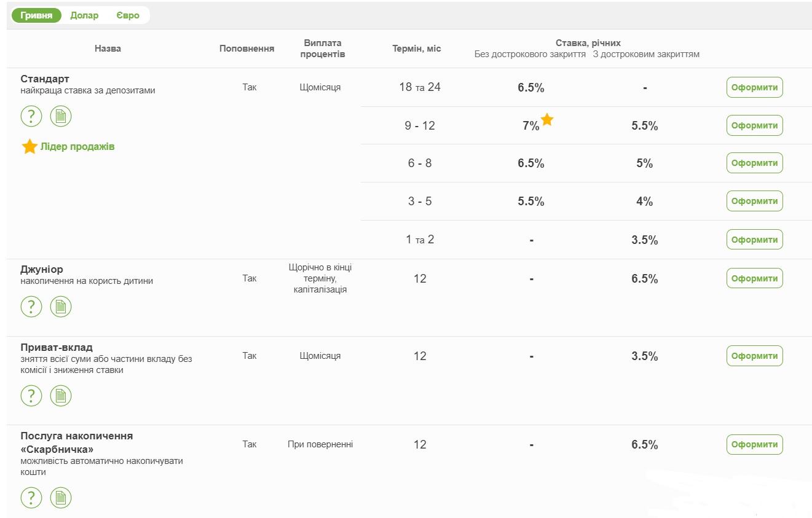This screenshot has width=812, height=518.
Task: Click Оформити for the Приват-вклад deposit
Action: [754, 356]
